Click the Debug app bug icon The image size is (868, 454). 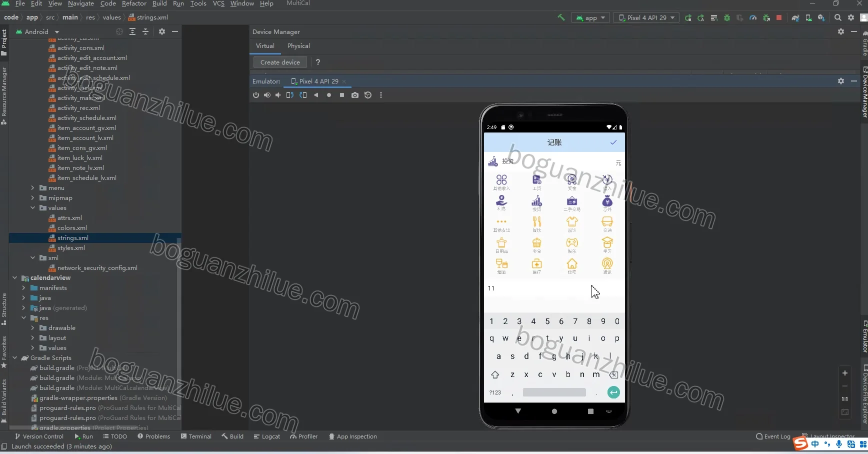point(727,17)
